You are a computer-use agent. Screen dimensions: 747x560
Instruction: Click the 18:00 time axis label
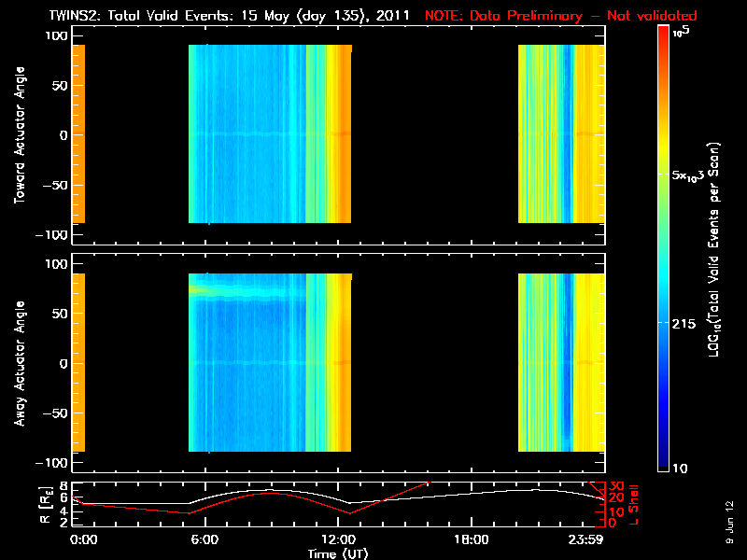472,539
